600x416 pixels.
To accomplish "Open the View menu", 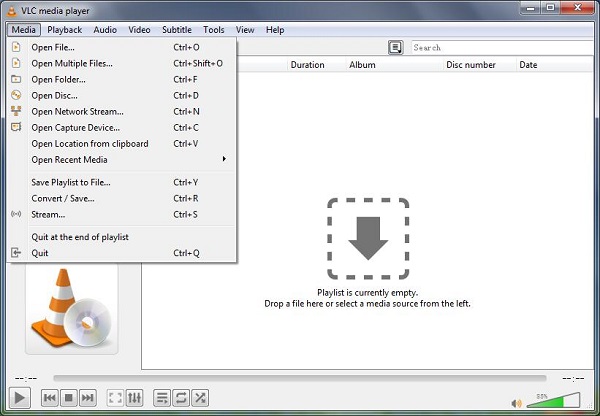I will 245,29.
